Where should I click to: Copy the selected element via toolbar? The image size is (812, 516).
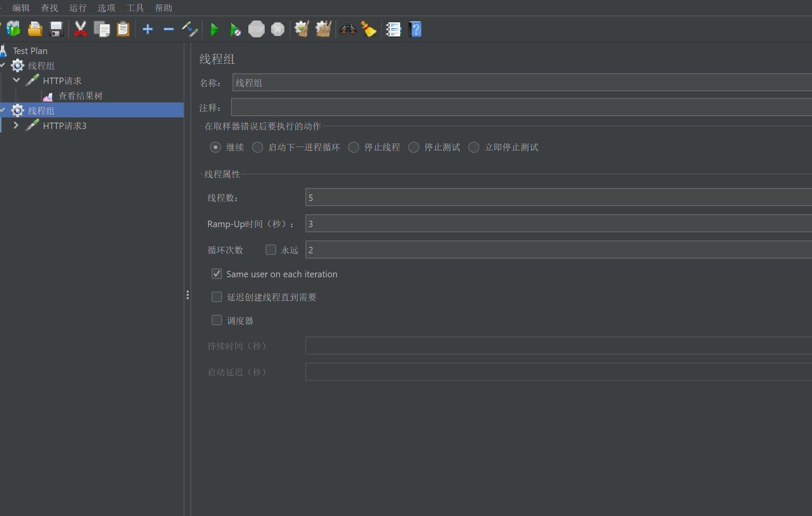pos(102,29)
